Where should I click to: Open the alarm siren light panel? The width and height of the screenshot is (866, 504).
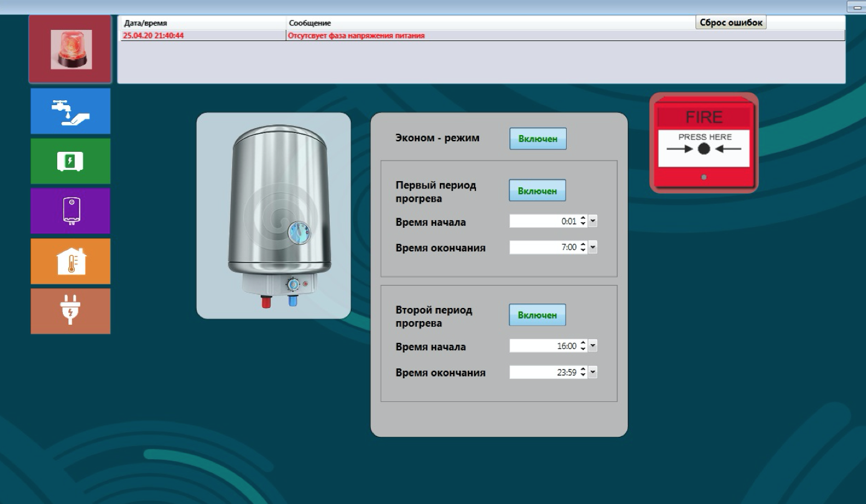pyautogui.click(x=70, y=50)
